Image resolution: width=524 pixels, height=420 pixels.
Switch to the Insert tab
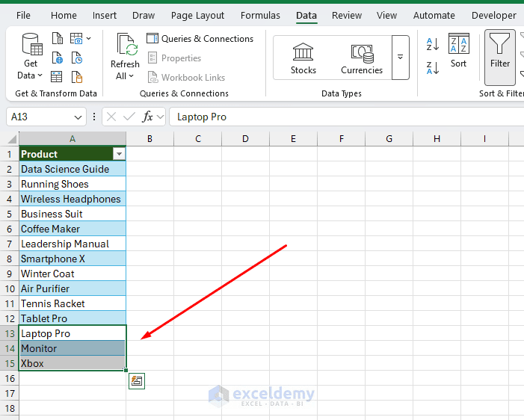pos(104,16)
